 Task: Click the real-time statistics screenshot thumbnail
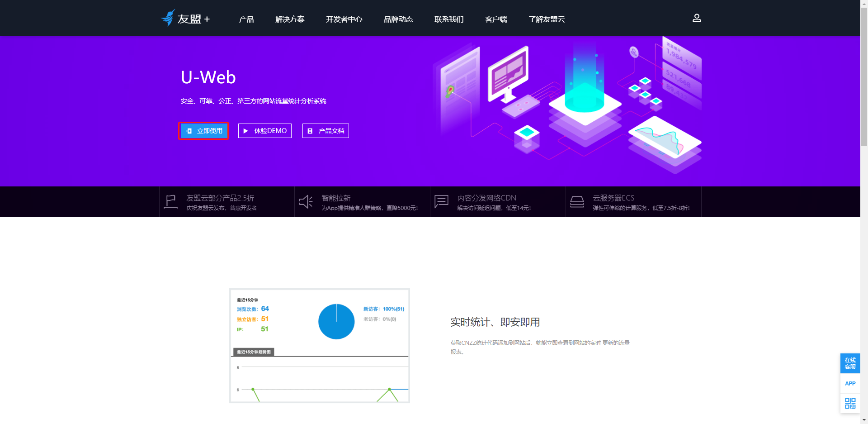click(x=320, y=346)
